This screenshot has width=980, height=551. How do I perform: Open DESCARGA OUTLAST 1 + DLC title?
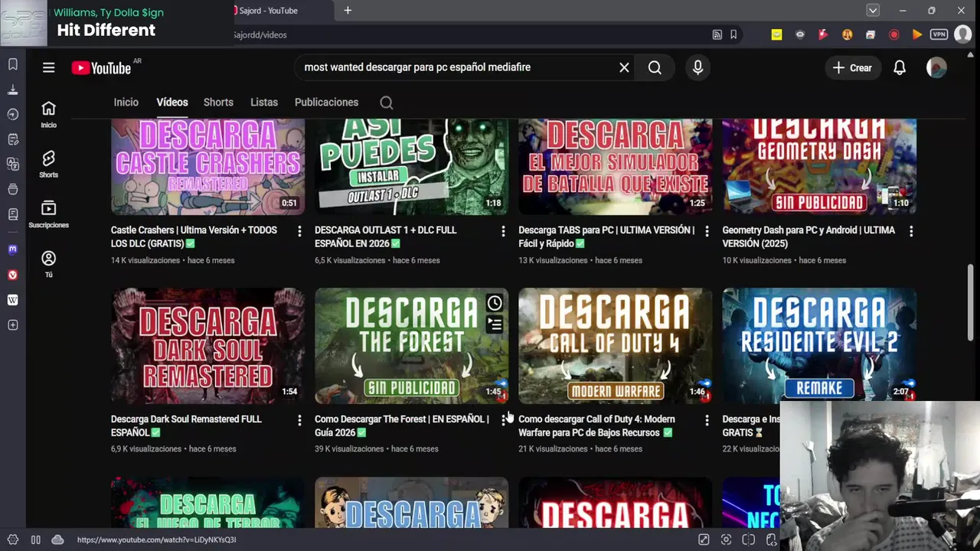(x=385, y=236)
